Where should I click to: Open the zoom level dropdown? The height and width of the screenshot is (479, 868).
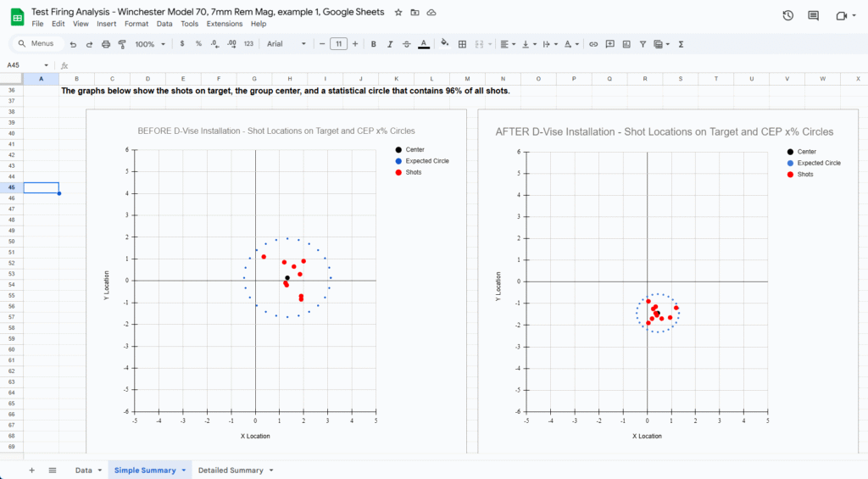(x=150, y=44)
